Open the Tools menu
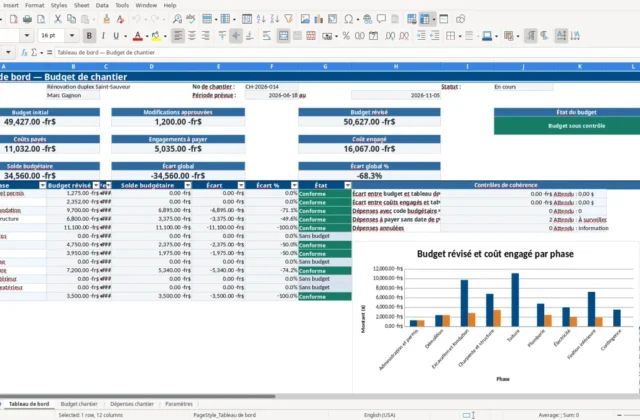This screenshot has height=420, width=640. [122, 5]
